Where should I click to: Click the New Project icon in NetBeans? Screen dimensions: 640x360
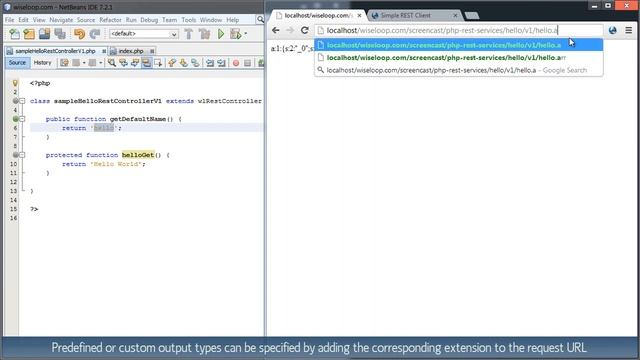point(29,34)
